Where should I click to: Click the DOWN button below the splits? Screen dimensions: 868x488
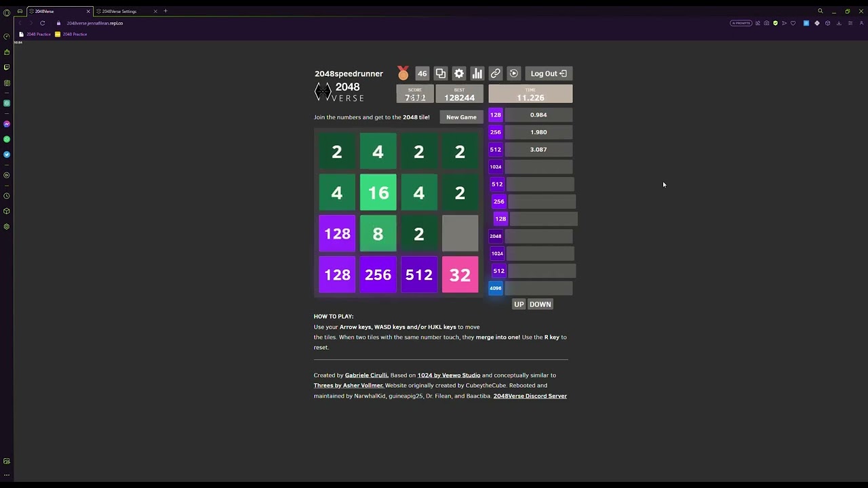[540, 304]
